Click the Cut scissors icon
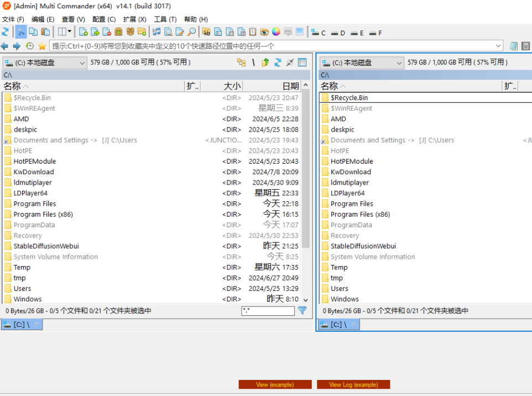This screenshot has width=532, height=396. 20,32
